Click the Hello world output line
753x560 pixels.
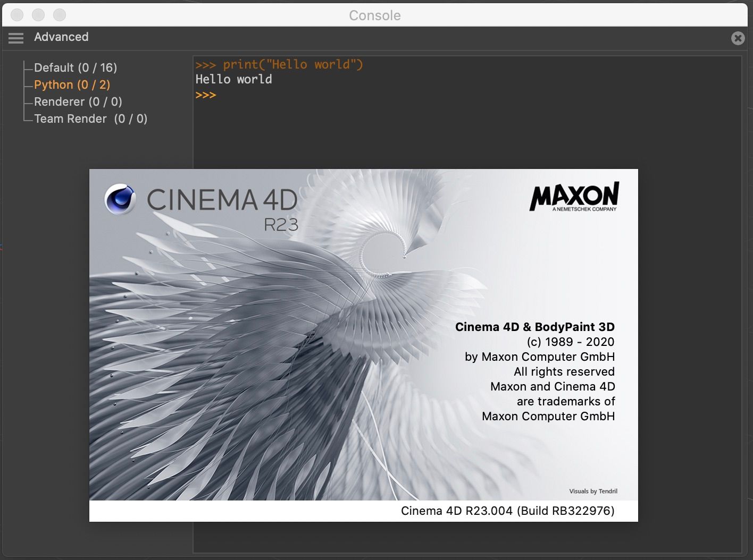pos(233,79)
